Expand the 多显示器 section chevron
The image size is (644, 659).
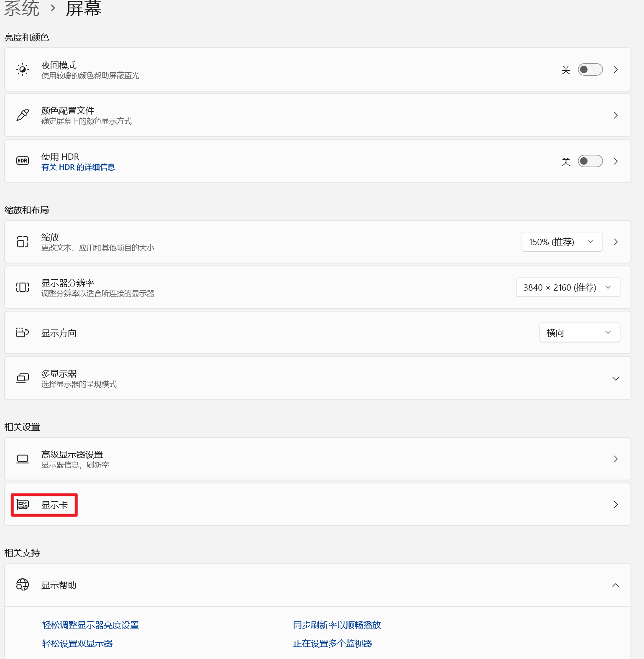[616, 378]
